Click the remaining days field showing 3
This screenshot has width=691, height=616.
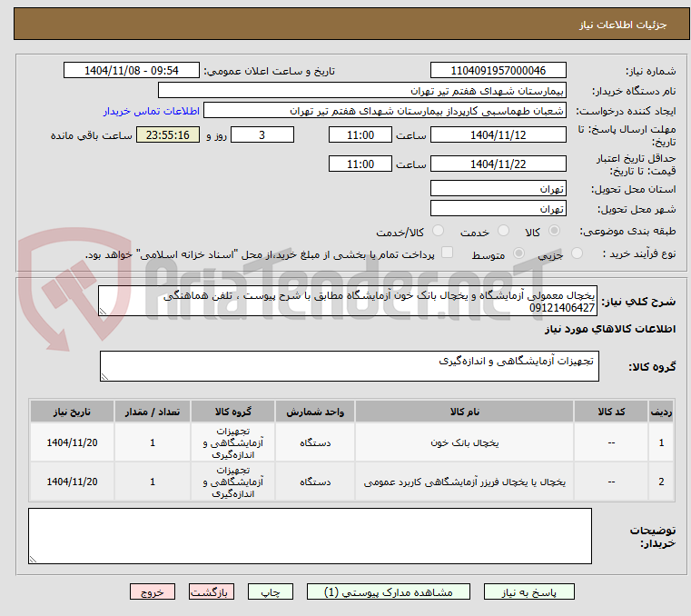[262, 134]
